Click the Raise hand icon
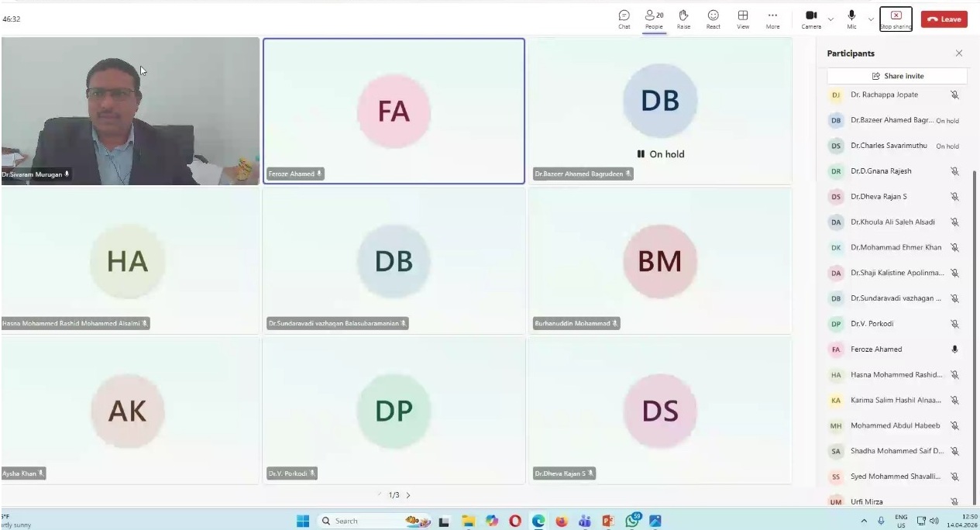Viewport: 980px width, 530px height. (x=683, y=19)
